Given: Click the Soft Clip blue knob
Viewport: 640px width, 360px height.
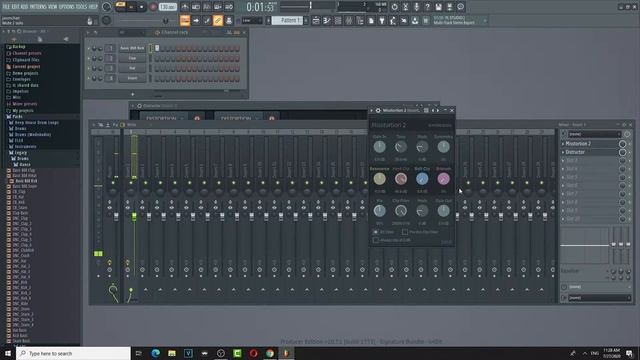Looking at the screenshot, I should (x=422, y=179).
